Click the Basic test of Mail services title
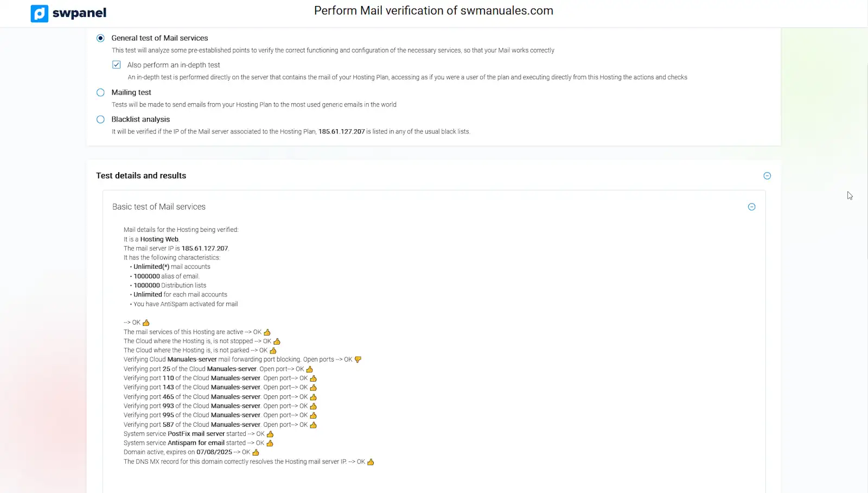This screenshot has height=493, width=868. tap(159, 207)
